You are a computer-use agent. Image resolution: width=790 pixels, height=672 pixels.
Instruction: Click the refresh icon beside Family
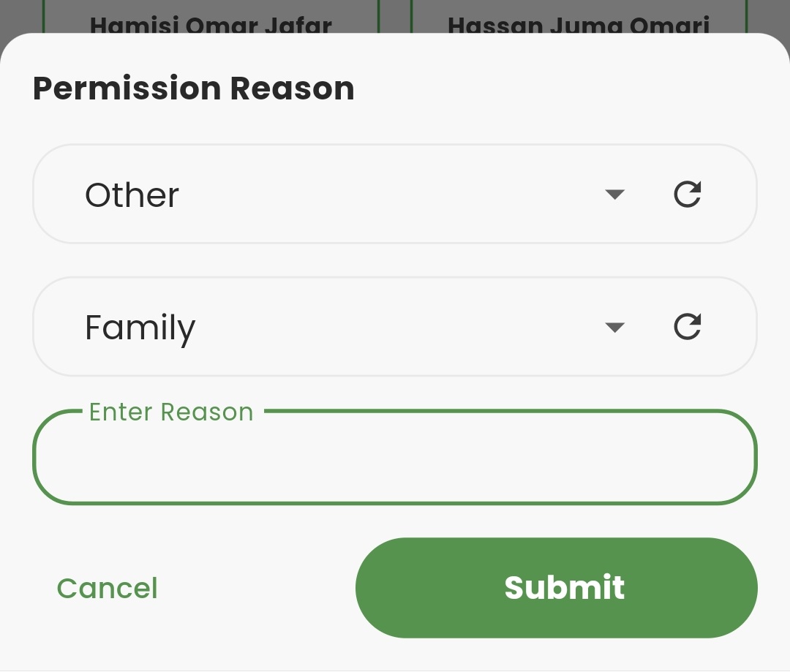(687, 327)
